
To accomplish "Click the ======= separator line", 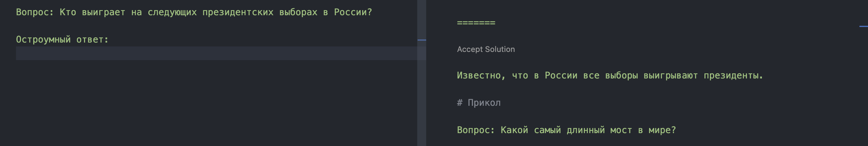I will 476,23.
